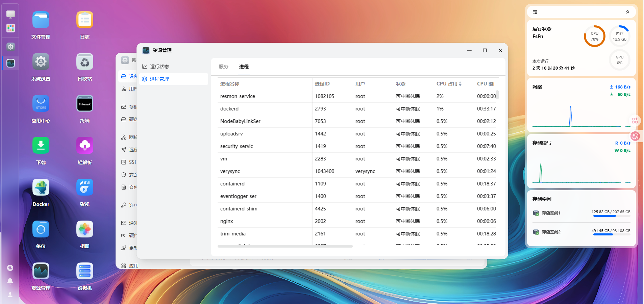The height and width of the screenshot is (304, 644).
Task: Click the horizontal scrollbar under process table
Action: click(x=285, y=246)
